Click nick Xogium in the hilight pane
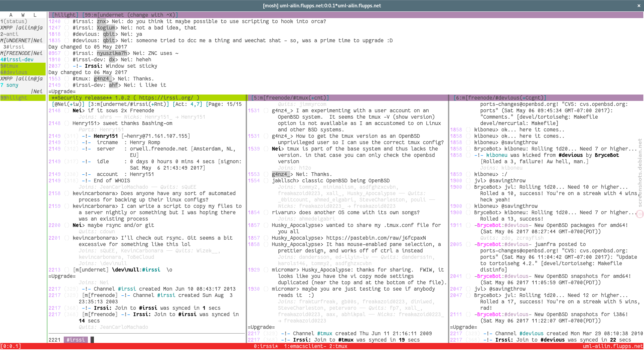 [x=106, y=28]
